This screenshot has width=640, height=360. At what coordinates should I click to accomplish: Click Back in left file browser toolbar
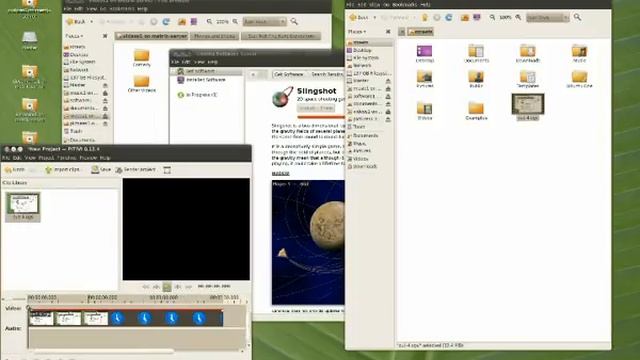point(76,22)
